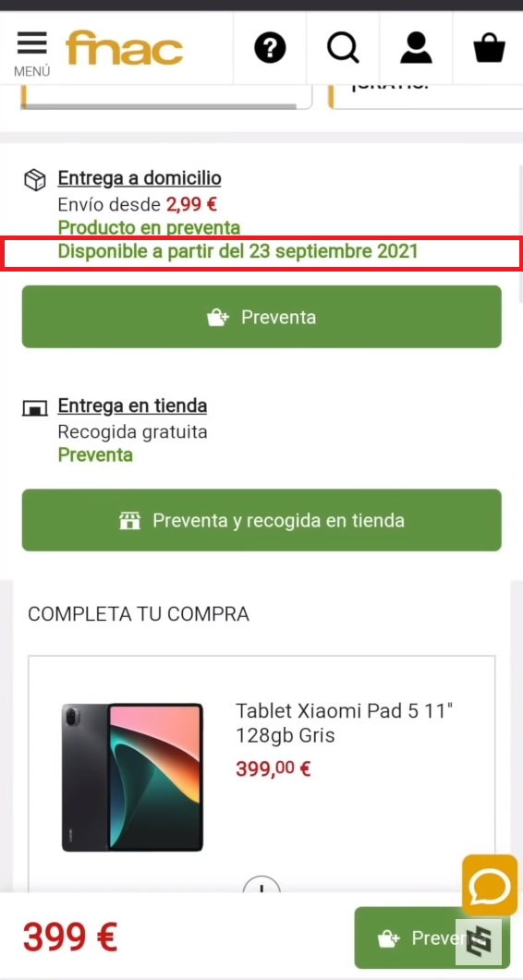This screenshot has height=980, width=523.
Task: Open the user account icon
Action: pos(416,48)
